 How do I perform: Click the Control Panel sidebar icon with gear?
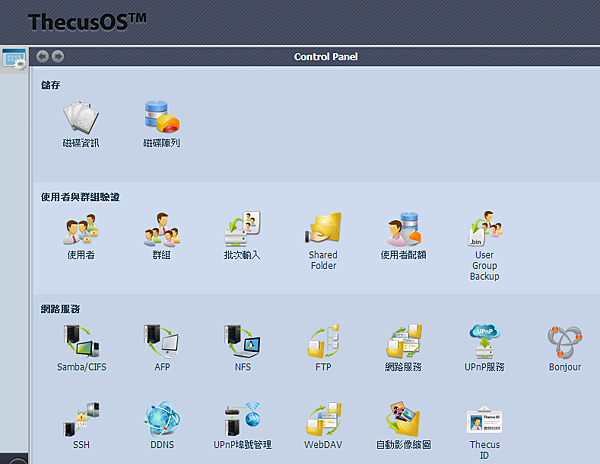coord(14,59)
